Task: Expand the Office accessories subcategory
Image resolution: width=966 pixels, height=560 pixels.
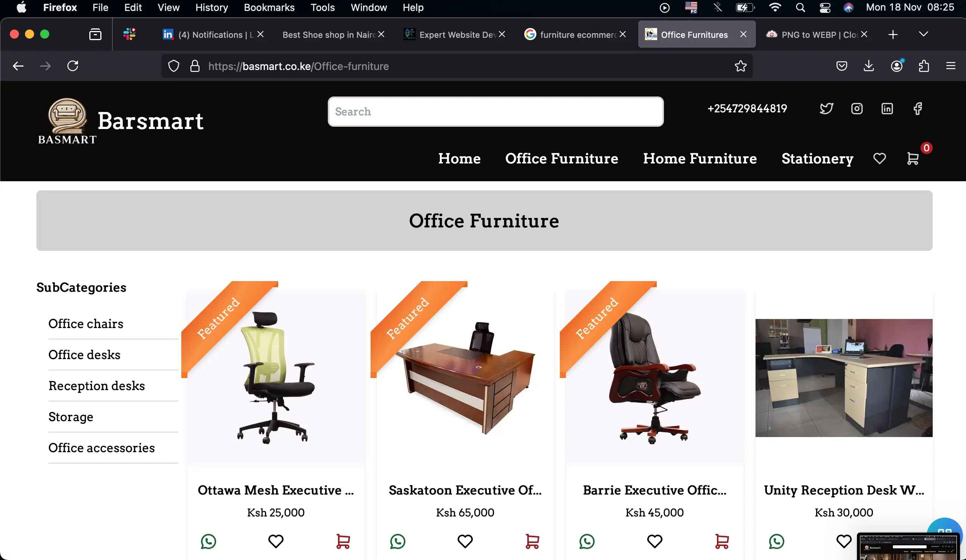Action: point(101,446)
